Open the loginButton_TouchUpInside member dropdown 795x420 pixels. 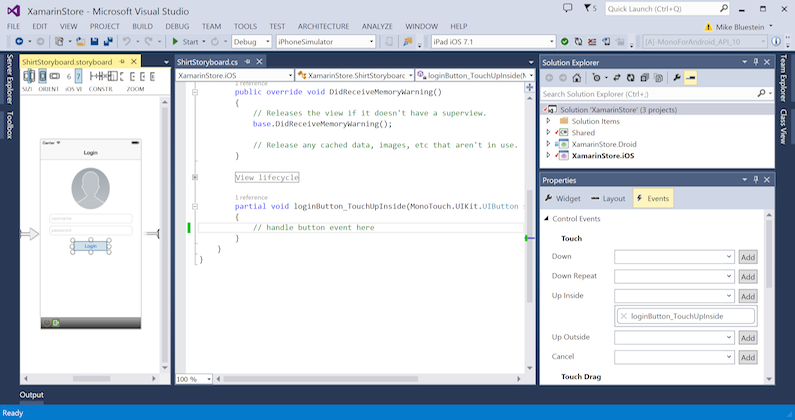475,75
